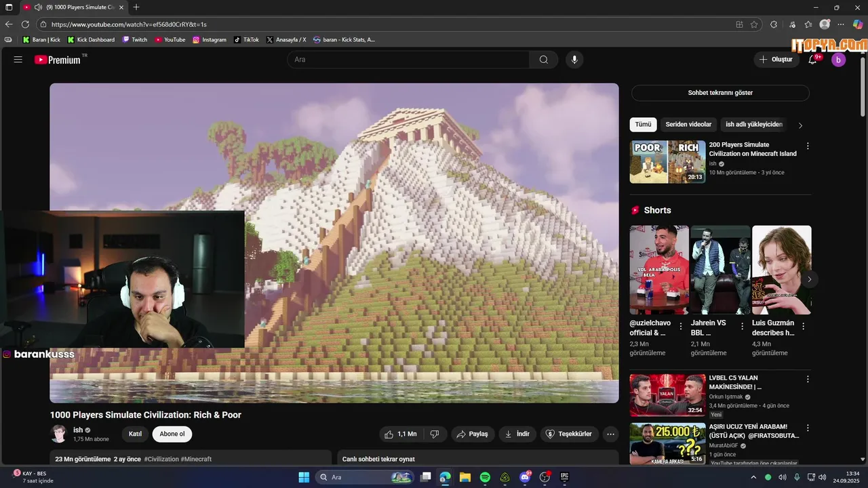This screenshot has width=868, height=488.
Task: Open the account avatar menu
Action: coord(838,60)
